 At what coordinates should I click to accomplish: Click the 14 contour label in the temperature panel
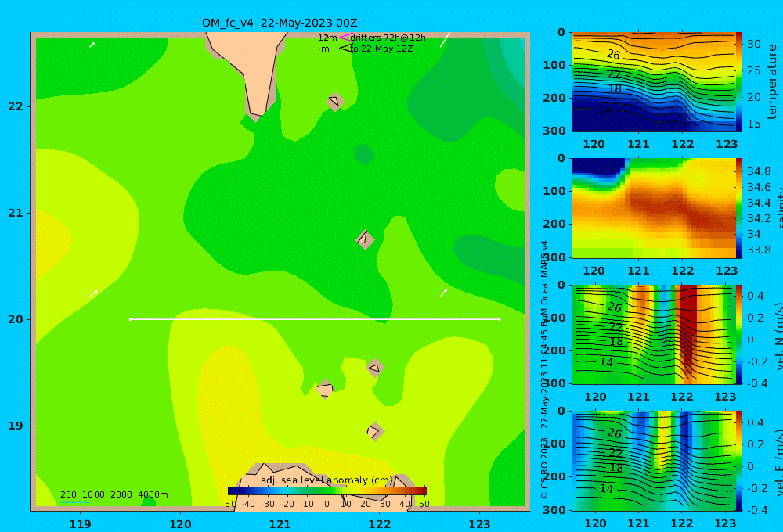click(x=604, y=109)
